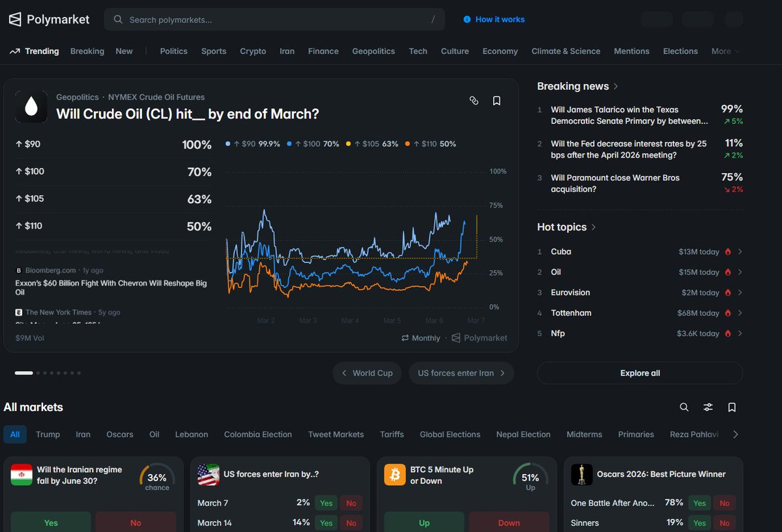
Task: Click the New York Times source icon
Action: (x=19, y=313)
